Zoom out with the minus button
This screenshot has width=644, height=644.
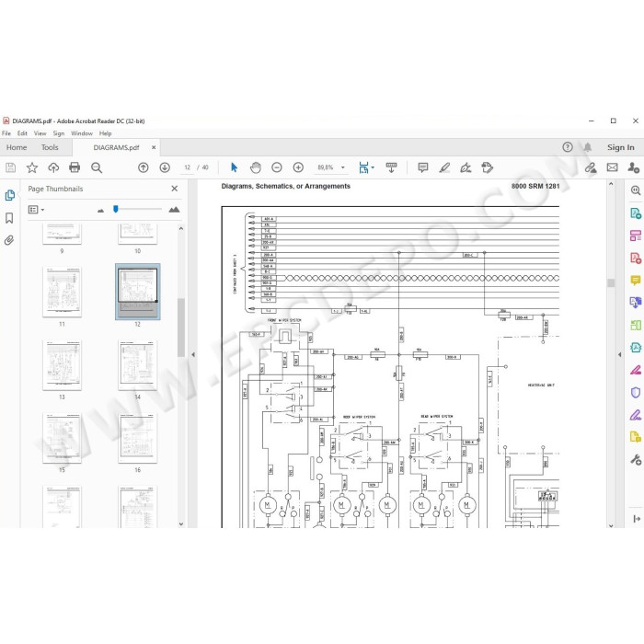(x=277, y=167)
